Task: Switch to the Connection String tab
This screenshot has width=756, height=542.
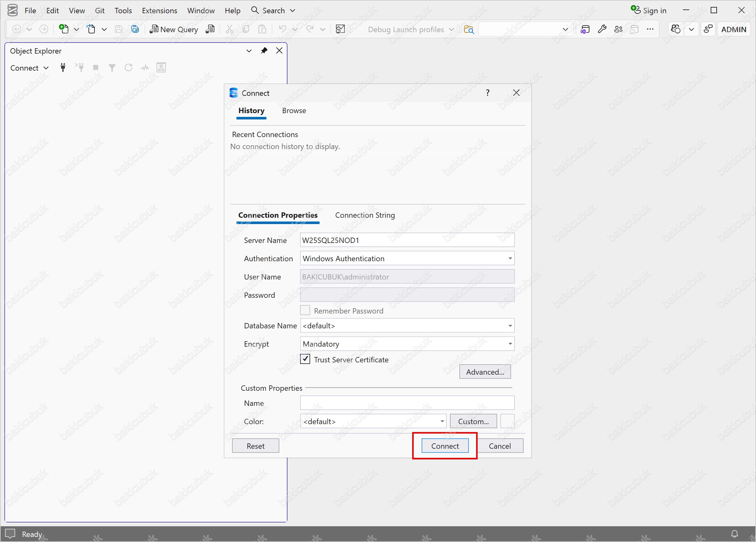Action: pyautogui.click(x=365, y=216)
